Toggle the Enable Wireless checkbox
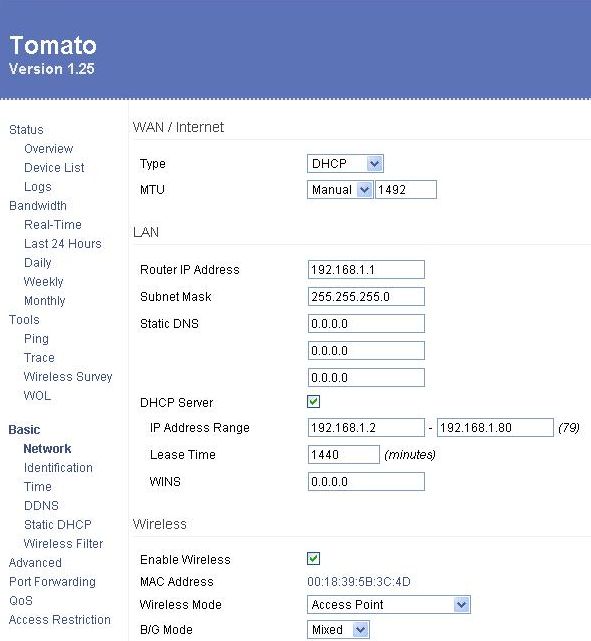Viewport: 591px width, 641px height. (x=313, y=558)
